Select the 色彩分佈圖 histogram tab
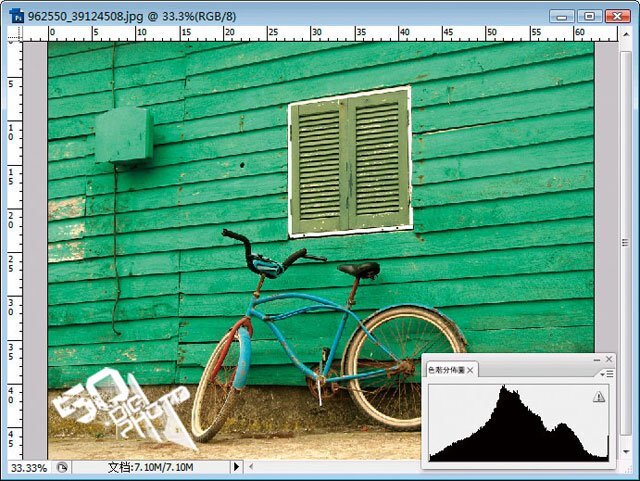 [x=447, y=371]
